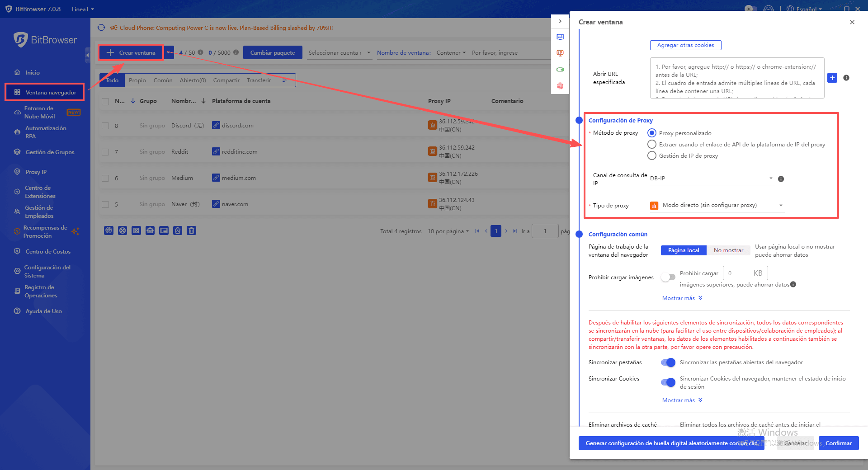Open the 10 por página dropdown
This screenshot has height=470, width=868.
pyautogui.click(x=448, y=231)
